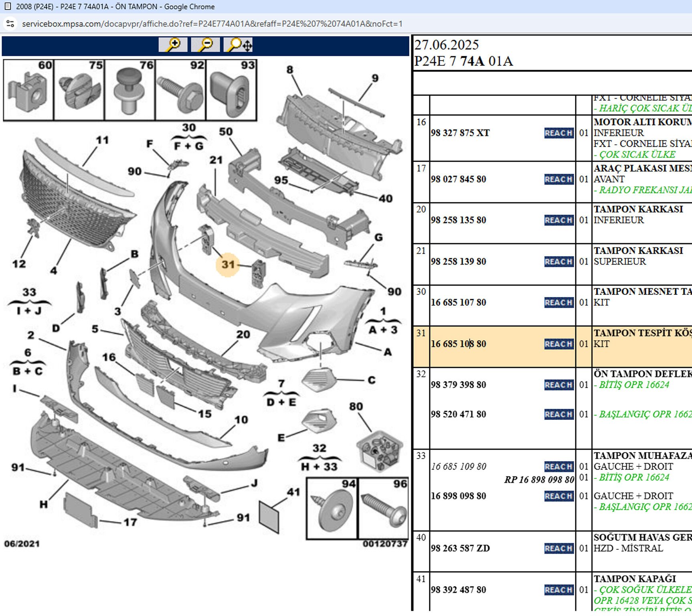Click the REACH badge for part 98 520 471 80
The width and height of the screenshot is (692, 616).
(x=558, y=414)
